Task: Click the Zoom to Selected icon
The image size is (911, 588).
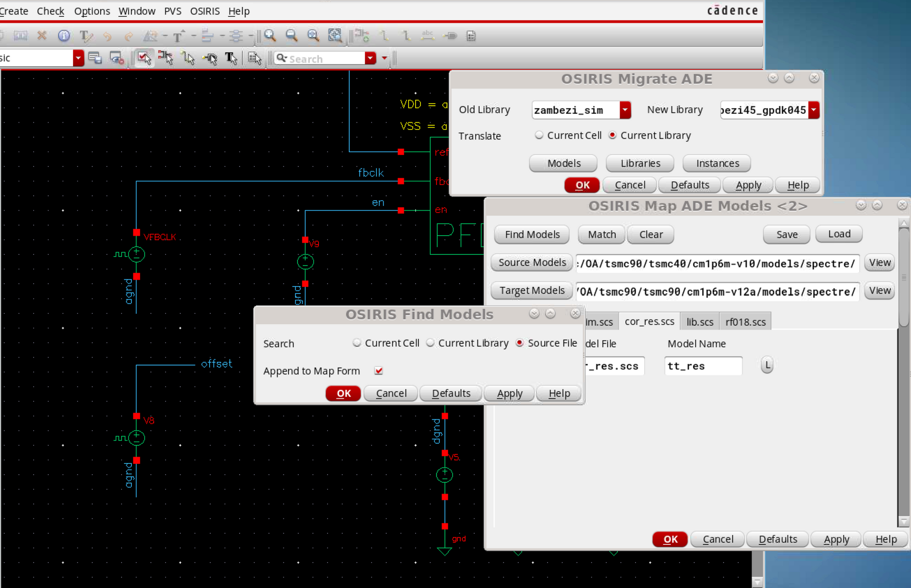Action: 335,36
